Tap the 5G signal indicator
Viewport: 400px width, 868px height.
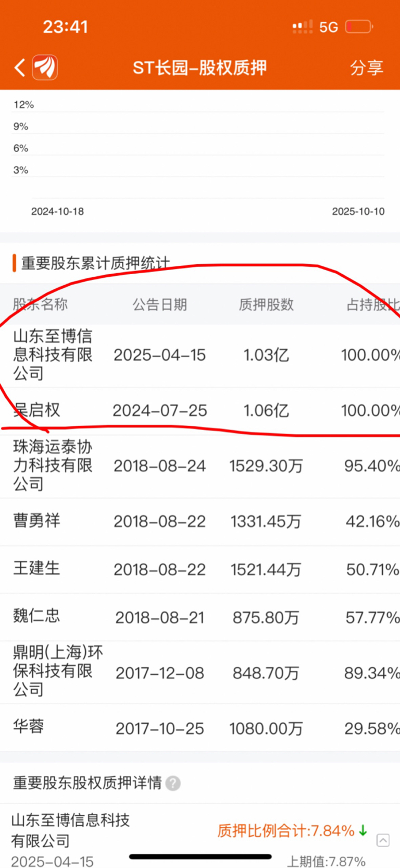(x=329, y=27)
